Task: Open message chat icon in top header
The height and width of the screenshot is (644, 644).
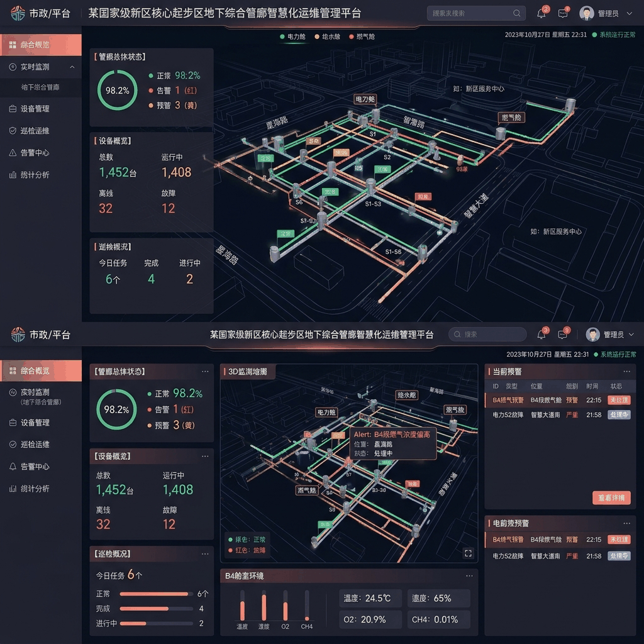Action: pyautogui.click(x=563, y=14)
